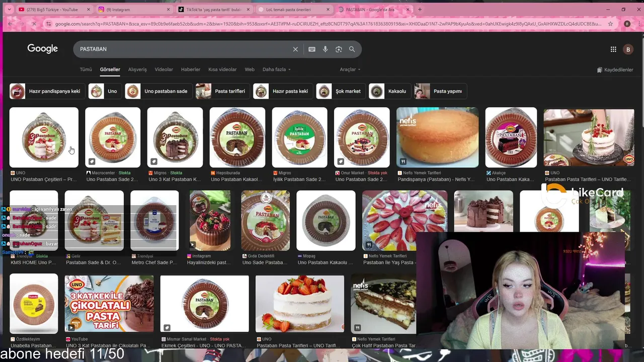This screenshot has height=362, width=644.
Task: Open the Tümü results tab
Action: (86, 69)
